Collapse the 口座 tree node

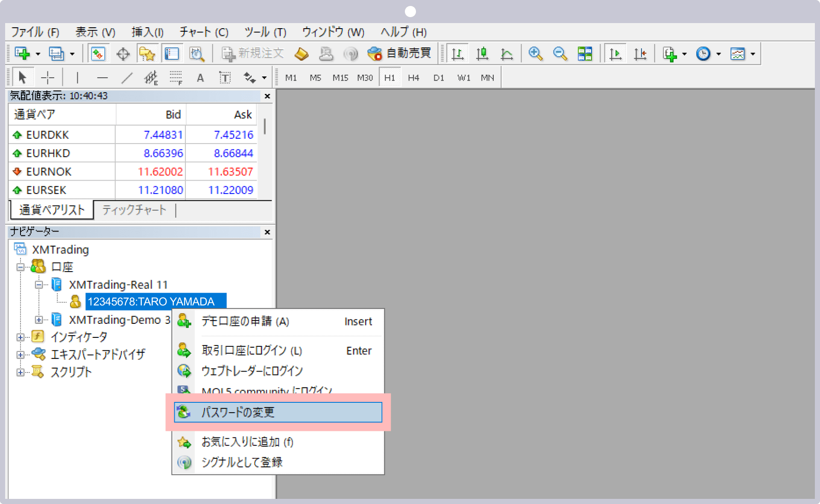click(20, 267)
